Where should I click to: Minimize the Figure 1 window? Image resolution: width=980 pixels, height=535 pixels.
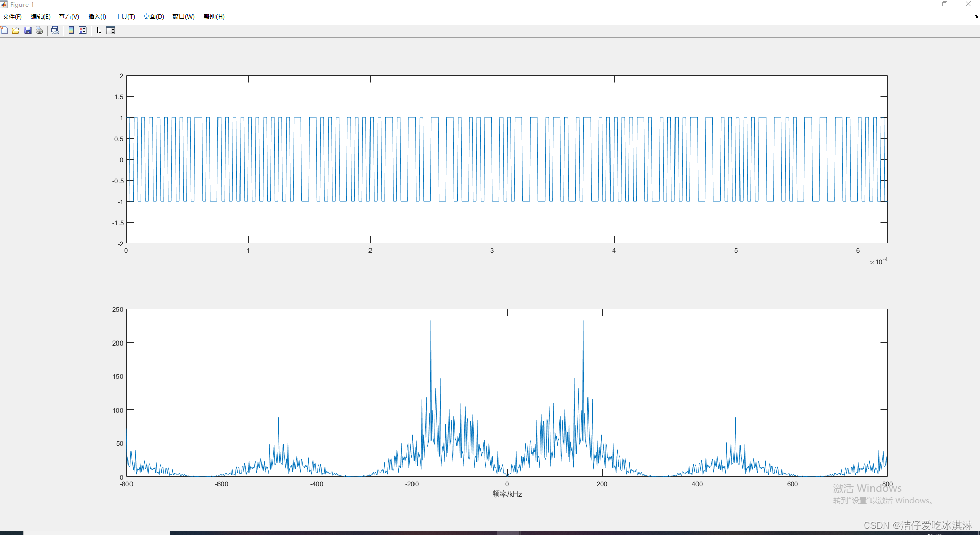[x=922, y=4]
